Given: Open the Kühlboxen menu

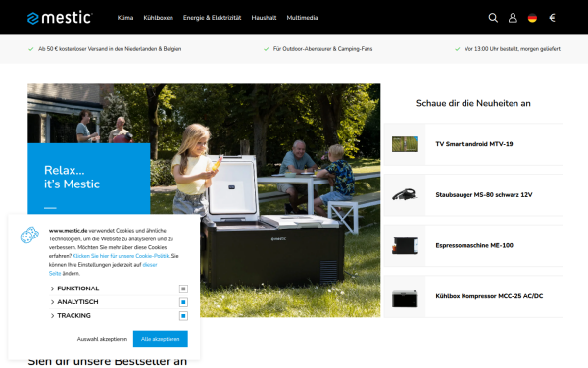Looking at the screenshot, I should tap(158, 18).
